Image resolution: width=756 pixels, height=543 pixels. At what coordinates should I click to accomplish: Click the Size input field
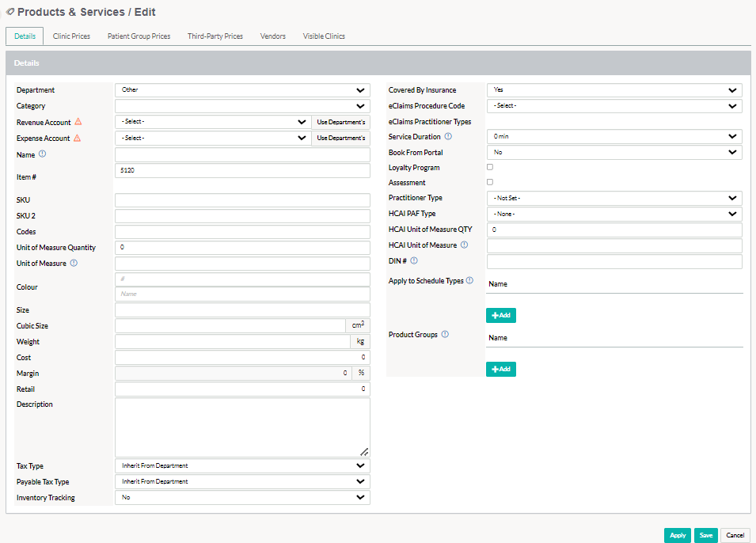pyautogui.click(x=242, y=310)
